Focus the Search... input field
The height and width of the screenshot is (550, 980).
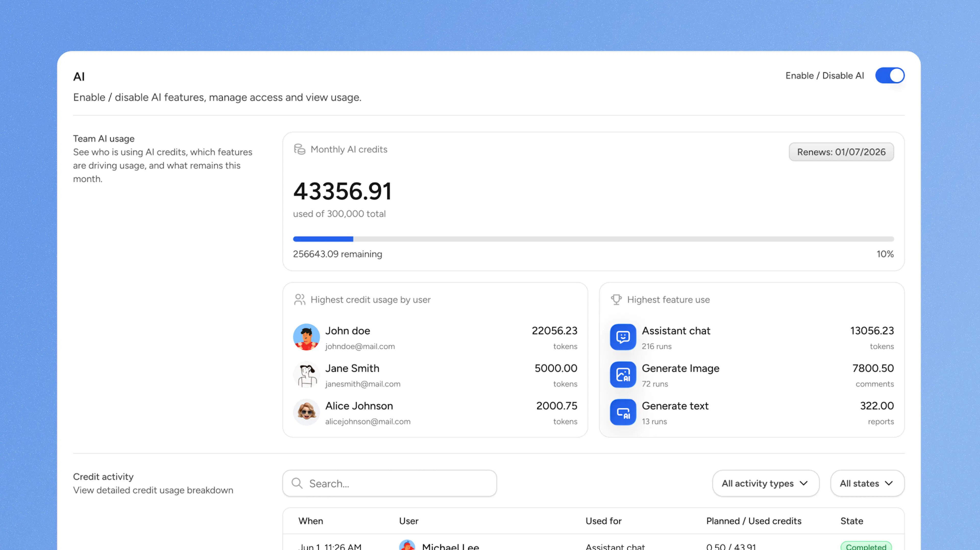coord(389,483)
